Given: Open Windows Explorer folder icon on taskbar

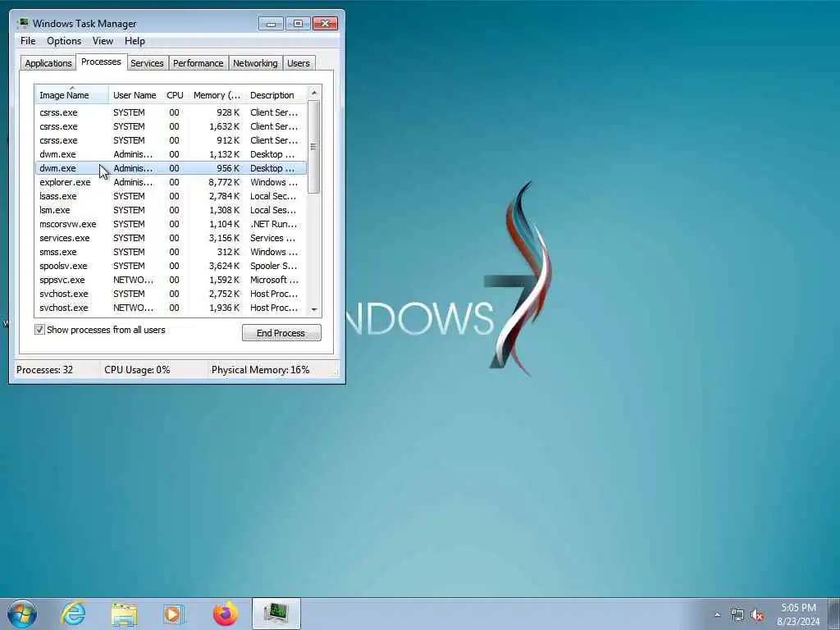Looking at the screenshot, I should (x=124, y=614).
